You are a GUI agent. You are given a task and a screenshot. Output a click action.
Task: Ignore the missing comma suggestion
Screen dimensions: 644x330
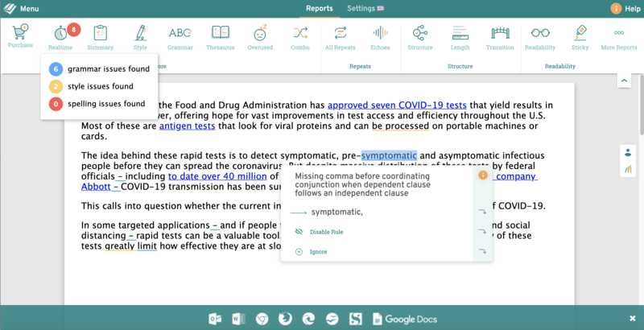tap(319, 252)
